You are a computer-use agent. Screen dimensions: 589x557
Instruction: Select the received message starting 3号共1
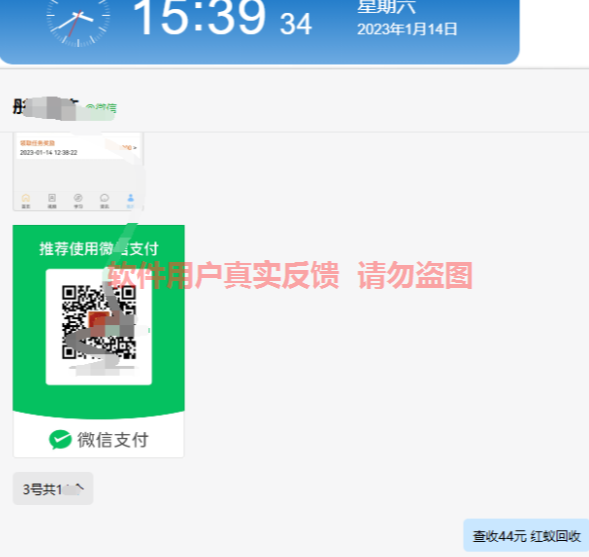[53, 489]
